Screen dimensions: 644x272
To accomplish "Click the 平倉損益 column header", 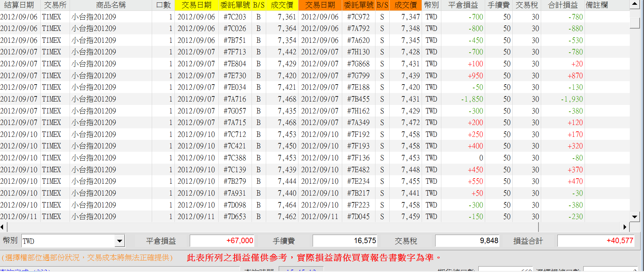I will coord(463,5).
